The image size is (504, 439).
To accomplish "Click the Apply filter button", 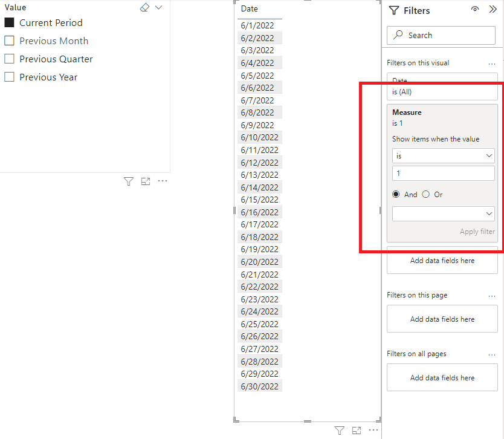I will coord(477,232).
